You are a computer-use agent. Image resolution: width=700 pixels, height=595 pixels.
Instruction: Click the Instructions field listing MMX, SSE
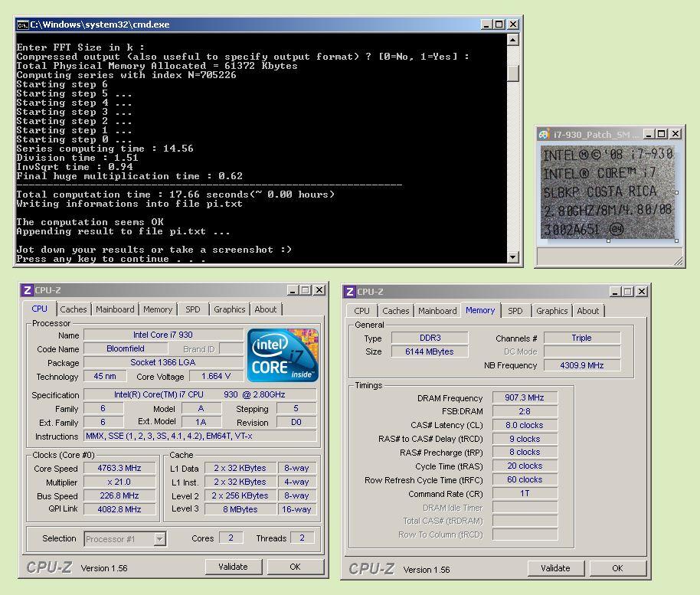coord(200,436)
